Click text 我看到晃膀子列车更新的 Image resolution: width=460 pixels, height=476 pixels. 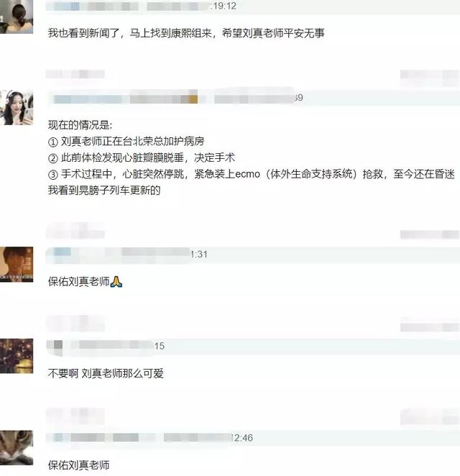coord(104,191)
